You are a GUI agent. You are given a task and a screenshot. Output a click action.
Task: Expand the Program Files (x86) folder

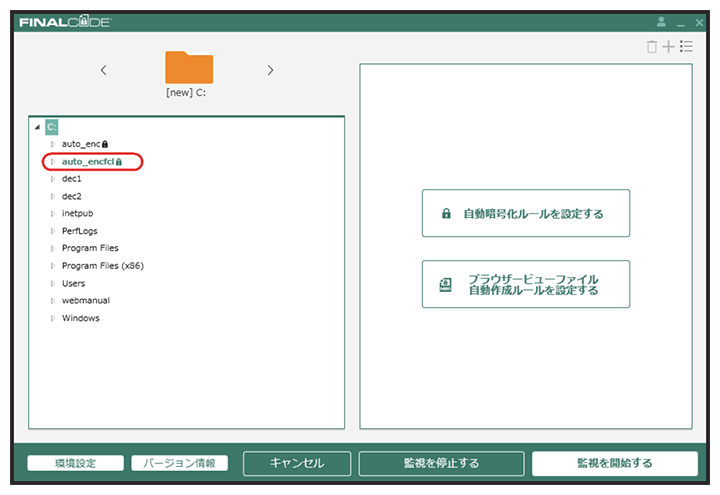tap(52, 266)
